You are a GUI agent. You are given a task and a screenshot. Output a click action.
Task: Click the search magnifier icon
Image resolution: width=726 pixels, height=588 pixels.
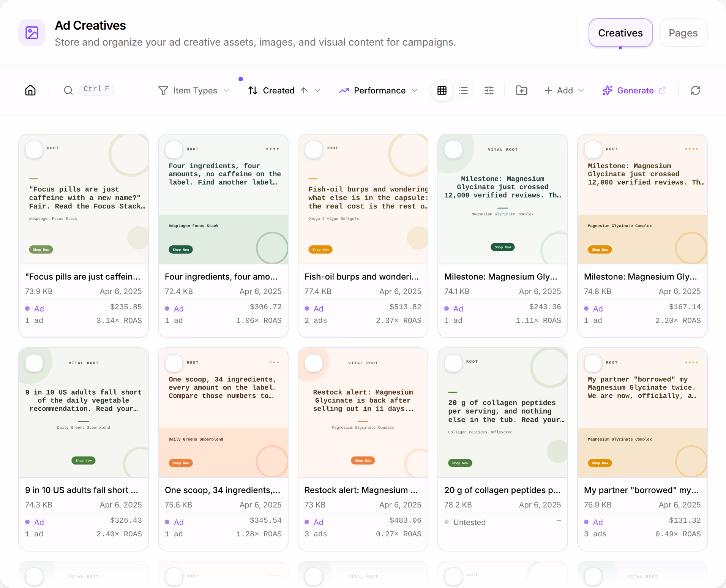pyautogui.click(x=68, y=90)
